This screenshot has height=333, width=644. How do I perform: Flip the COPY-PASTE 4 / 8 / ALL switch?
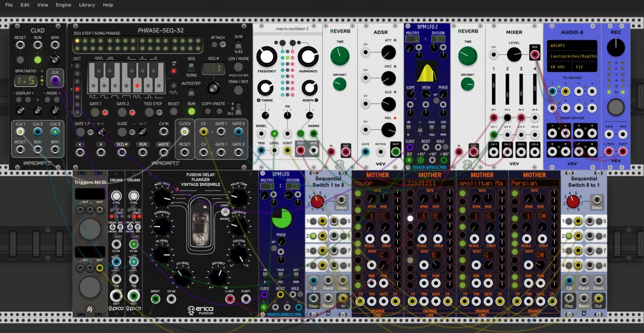coord(238,108)
